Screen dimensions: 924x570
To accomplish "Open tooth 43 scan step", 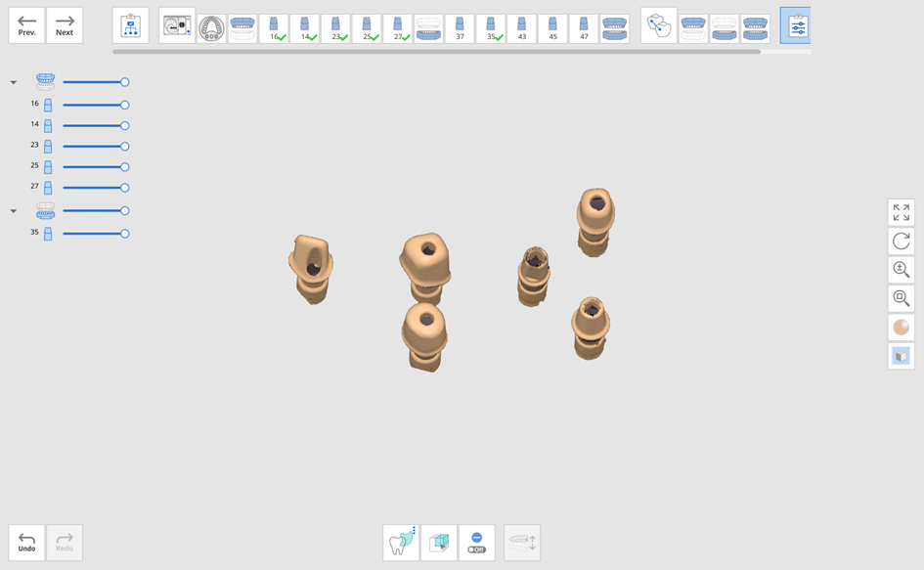I will pyautogui.click(x=521, y=28).
